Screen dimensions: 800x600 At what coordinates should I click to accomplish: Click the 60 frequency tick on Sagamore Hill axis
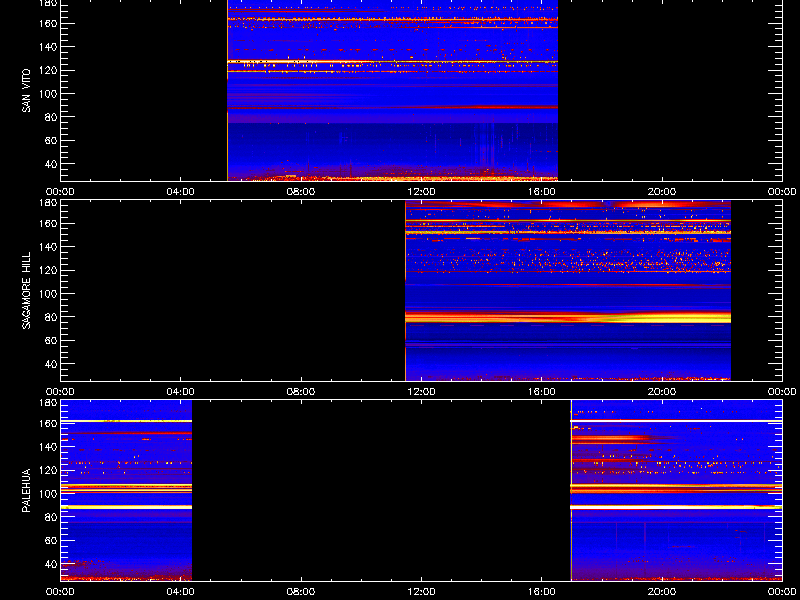click(51, 341)
